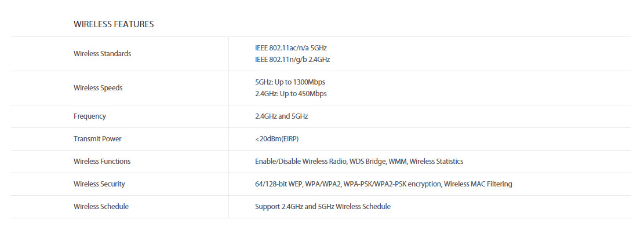Select the Frequency row label
This screenshot has width=644, height=227.
(89, 116)
